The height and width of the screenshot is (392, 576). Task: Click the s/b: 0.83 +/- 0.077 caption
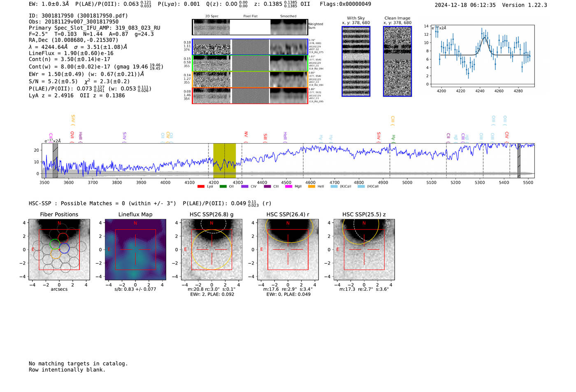point(135,289)
